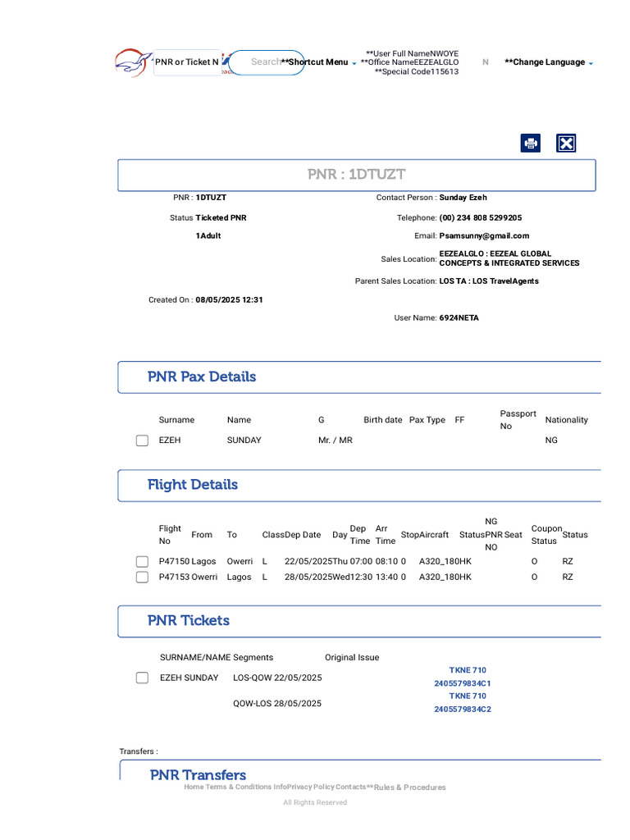
Task: Select flight P47150 Lagos to Owerri checkbox
Action: click(x=142, y=562)
